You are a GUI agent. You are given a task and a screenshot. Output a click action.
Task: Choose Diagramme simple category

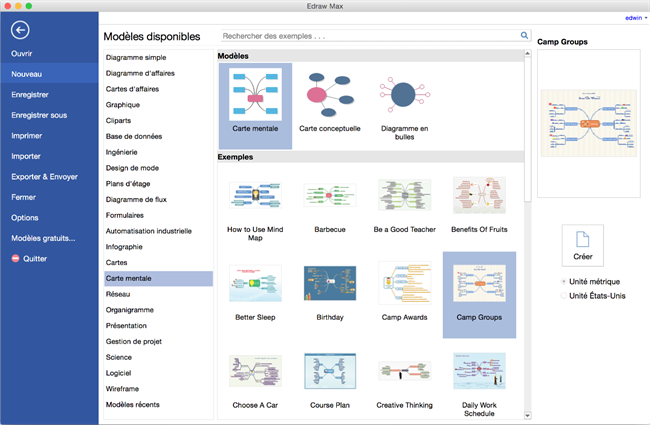(x=136, y=58)
